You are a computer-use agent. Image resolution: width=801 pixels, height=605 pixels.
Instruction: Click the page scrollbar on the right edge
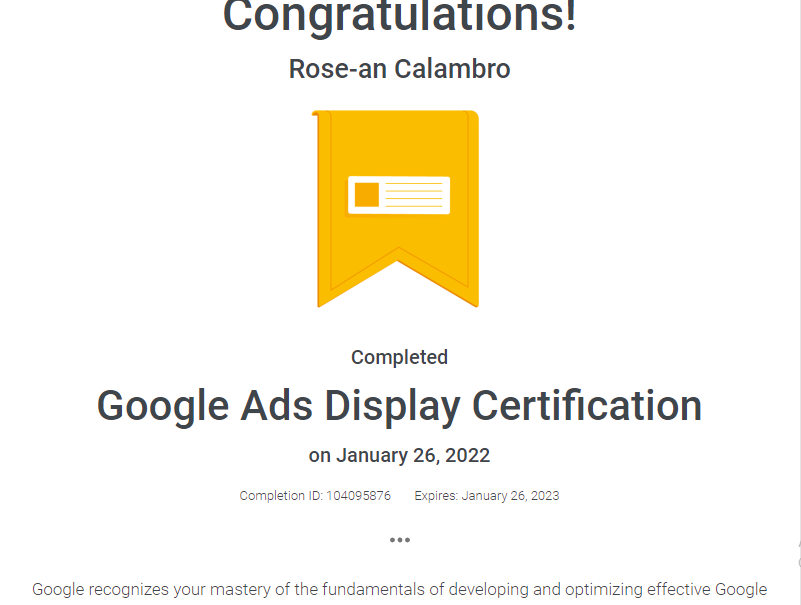coord(795,300)
